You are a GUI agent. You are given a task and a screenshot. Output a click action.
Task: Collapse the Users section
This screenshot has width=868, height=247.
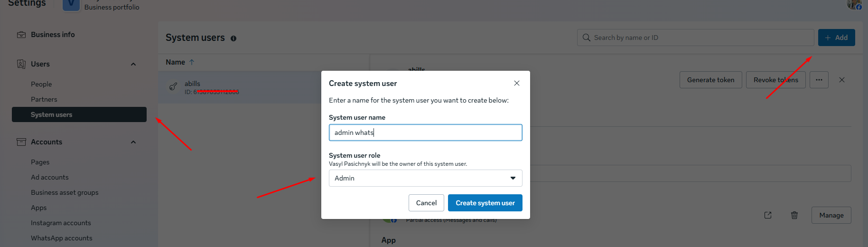coord(133,64)
